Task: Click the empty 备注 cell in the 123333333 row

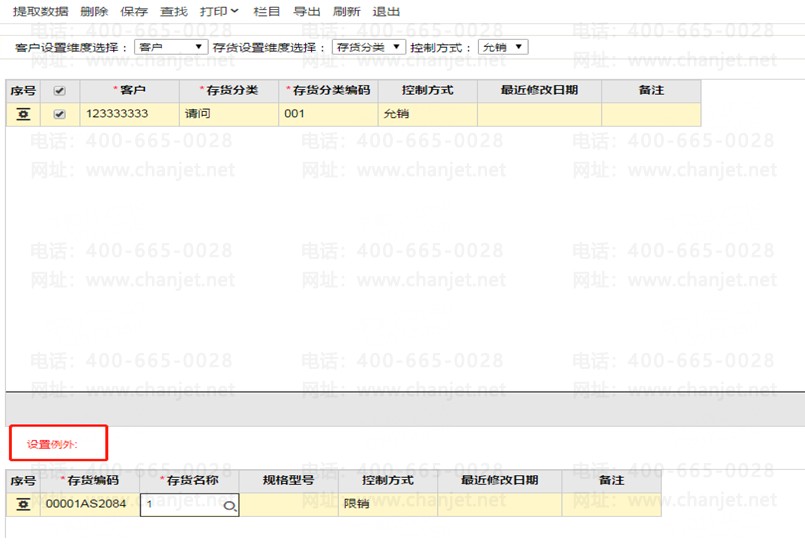Action: pos(651,114)
